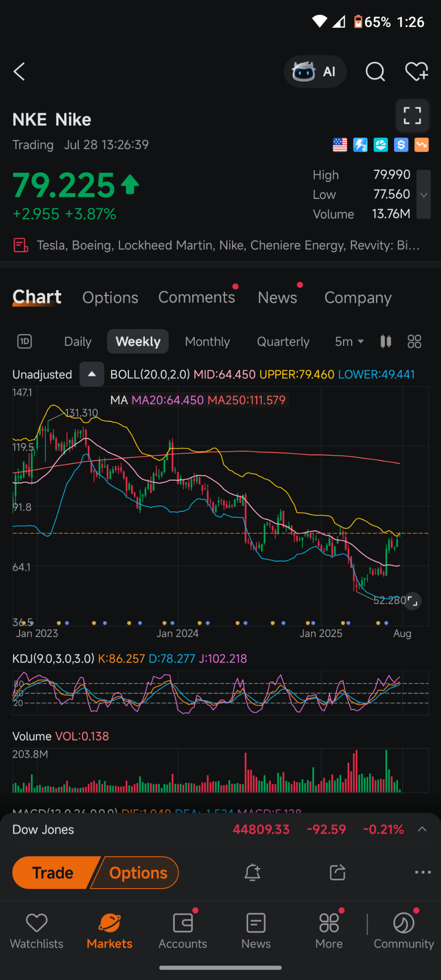Viewport: 441px width, 980px height.
Task: Switch to the Chart tab
Action: [37, 297]
